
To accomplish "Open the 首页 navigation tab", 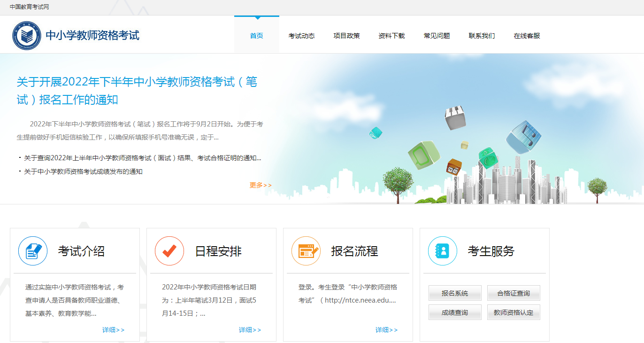I will point(257,36).
